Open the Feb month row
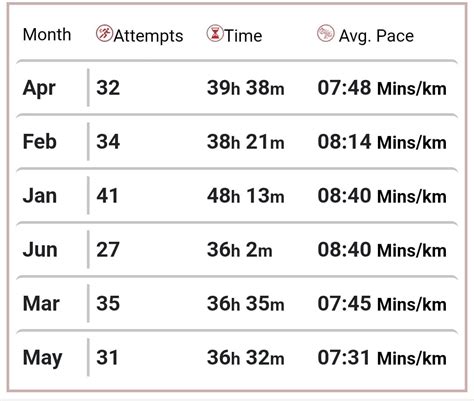Viewport: 474px width, 401px height. pyautogui.click(x=237, y=142)
